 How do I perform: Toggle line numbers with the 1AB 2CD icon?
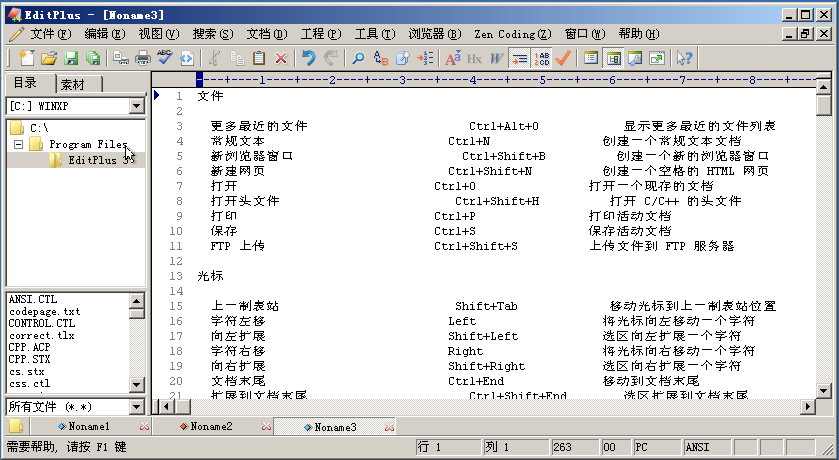541,58
